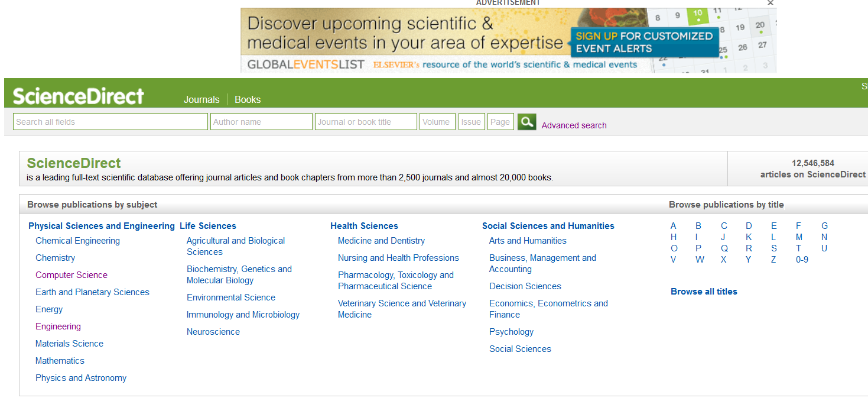
Task: Click the Global Events List ad banner
Action: tap(508, 40)
